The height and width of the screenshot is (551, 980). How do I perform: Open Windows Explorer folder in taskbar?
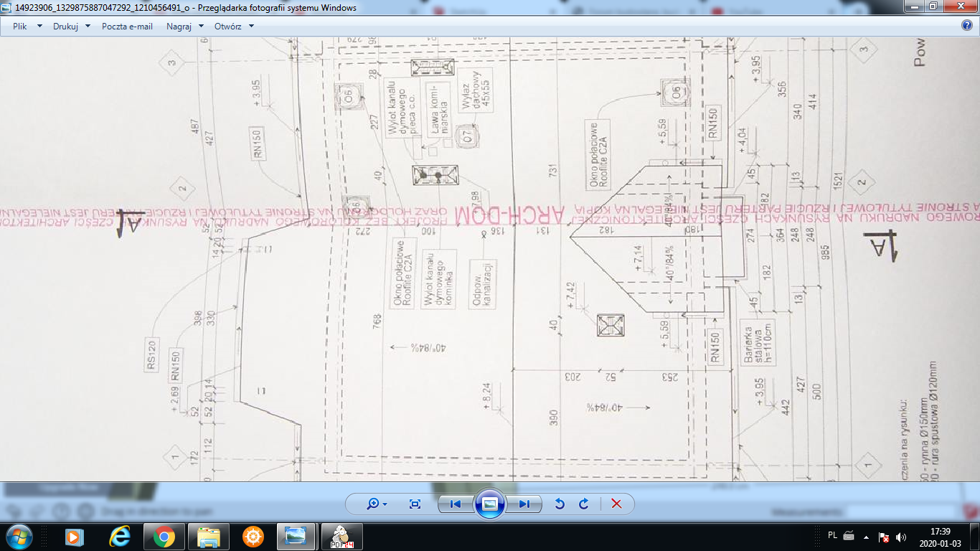(208, 536)
